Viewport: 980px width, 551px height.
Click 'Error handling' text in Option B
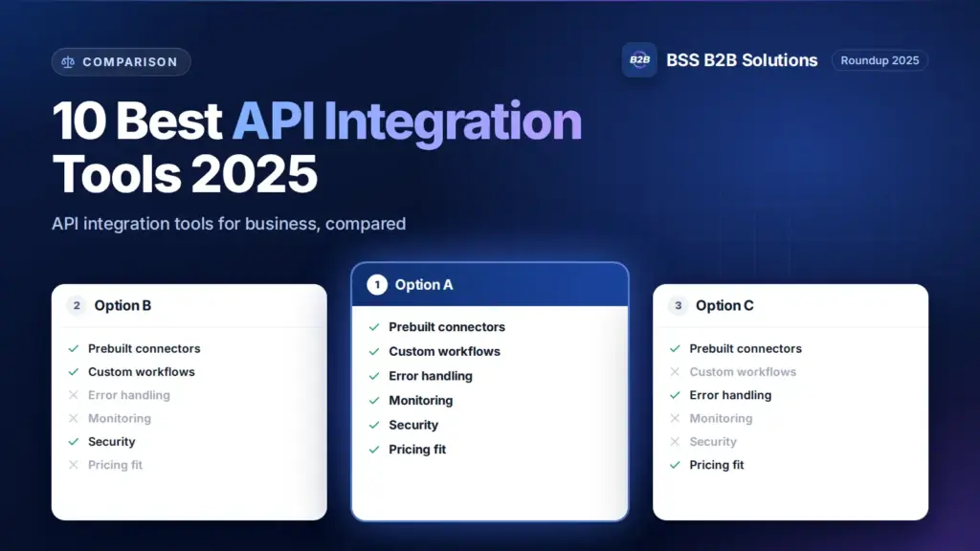(129, 395)
